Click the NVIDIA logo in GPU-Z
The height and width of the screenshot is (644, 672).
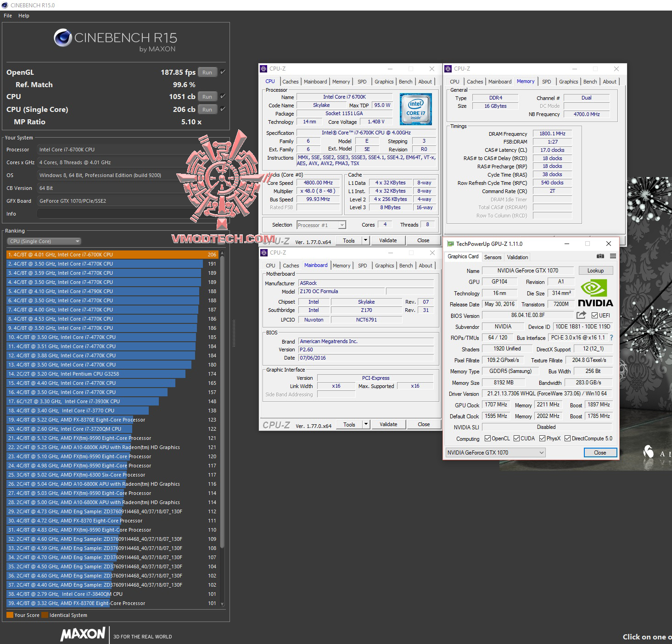tap(595, 294)
